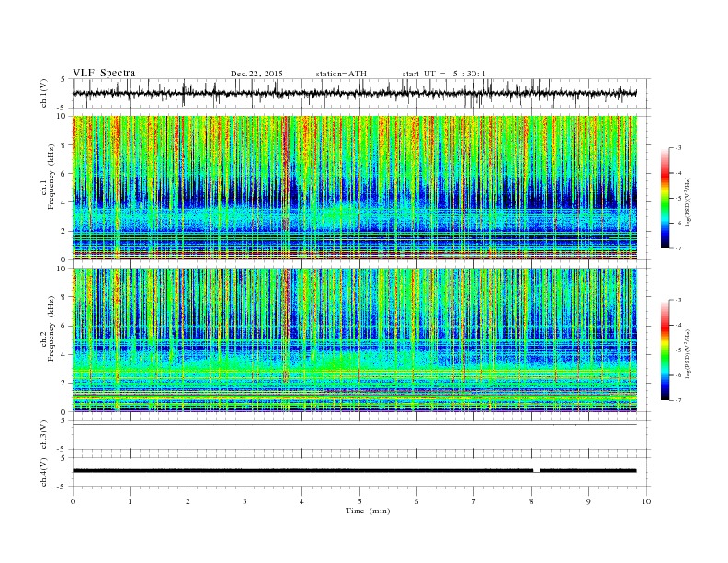Click the "9" tick on the time axis
The image size is (728, 563).
click(588, 501)
